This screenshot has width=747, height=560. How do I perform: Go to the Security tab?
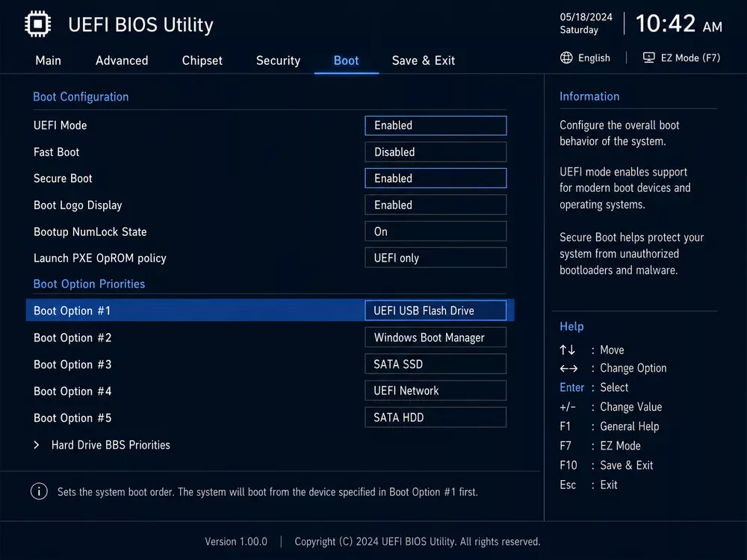(278, 60)
